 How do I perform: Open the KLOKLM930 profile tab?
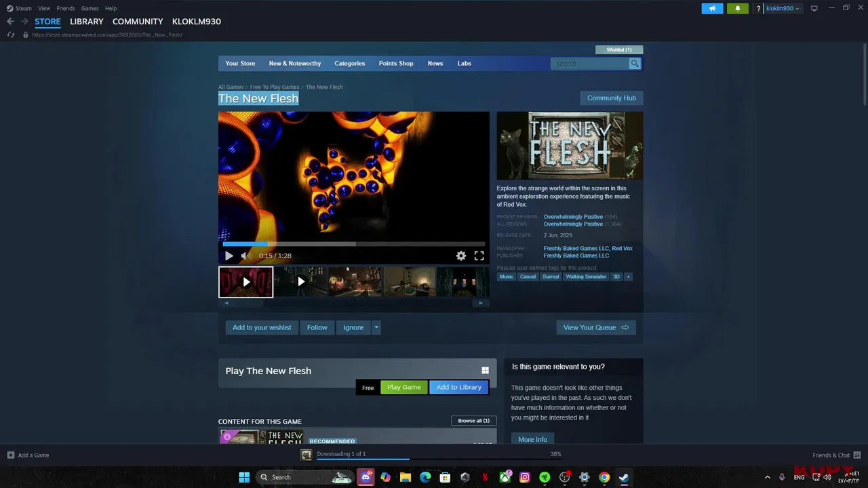[x=197, y=22]
